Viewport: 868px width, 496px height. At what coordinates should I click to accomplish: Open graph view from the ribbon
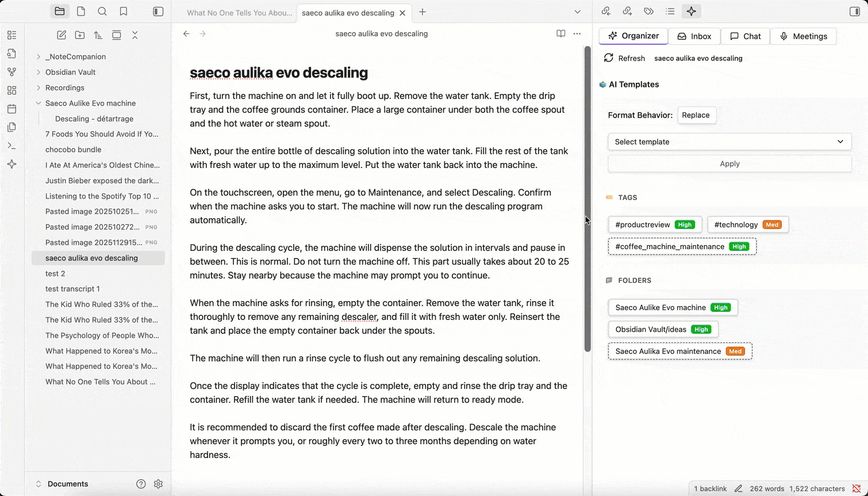pos(12,72)
